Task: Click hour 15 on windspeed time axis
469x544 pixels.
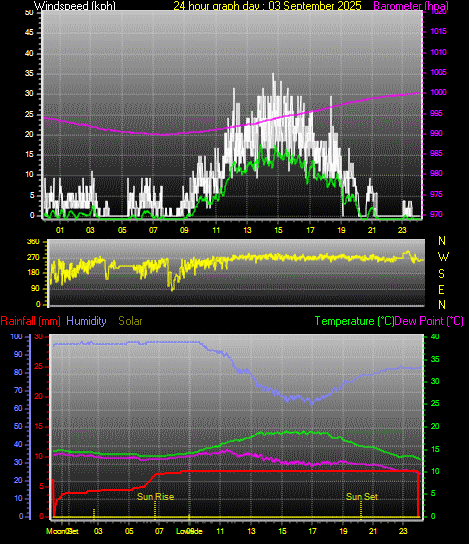Action: click(278, 230)
